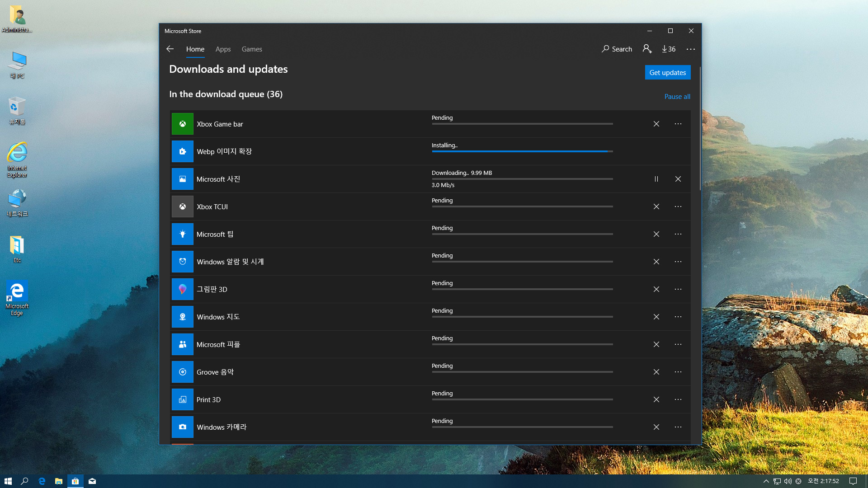
Task: Cancel the Print 3D pending download
Action: [x=656, y=399]
